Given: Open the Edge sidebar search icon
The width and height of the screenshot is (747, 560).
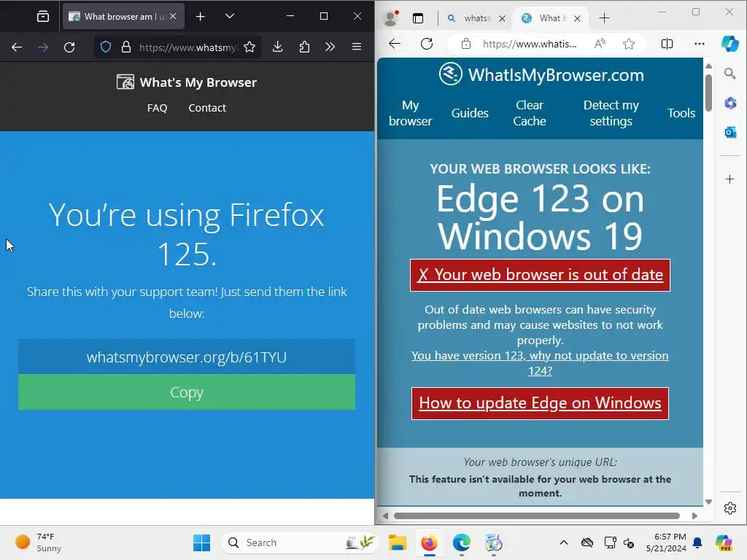Looking at the screenshot, I should pos(729,74).
